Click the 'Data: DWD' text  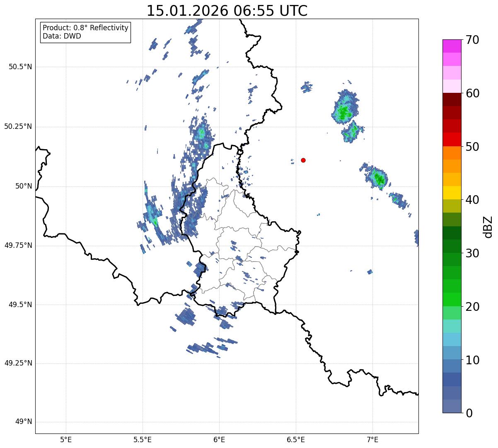pyautogui.click(x=62, y=36)
